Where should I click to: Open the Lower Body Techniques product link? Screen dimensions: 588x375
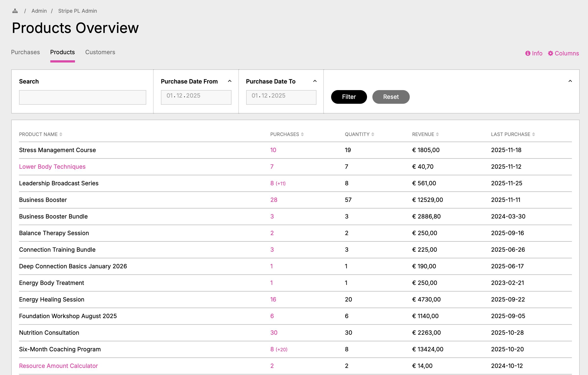pyautogui.click(x=52, y=167)
